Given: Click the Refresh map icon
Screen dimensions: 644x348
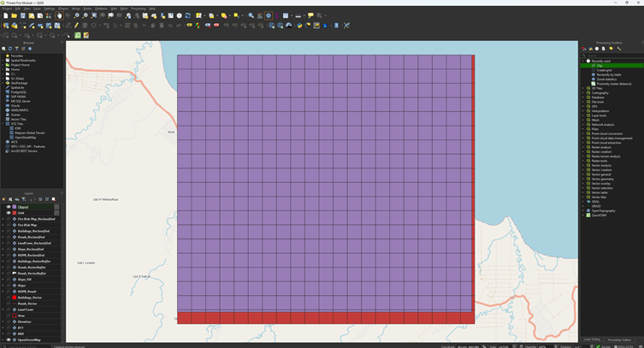Looking at the screenshot, I should pos(187,15).
